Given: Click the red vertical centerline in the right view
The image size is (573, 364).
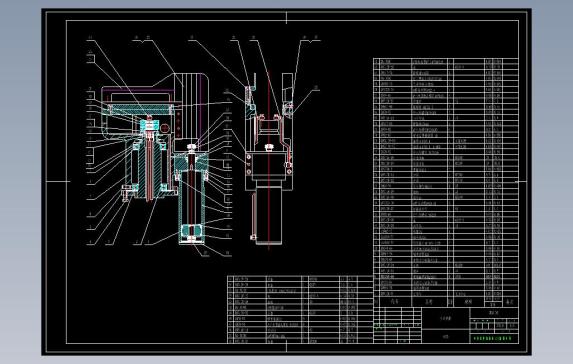Looking at the screenshot, I should tap(269, 159).
